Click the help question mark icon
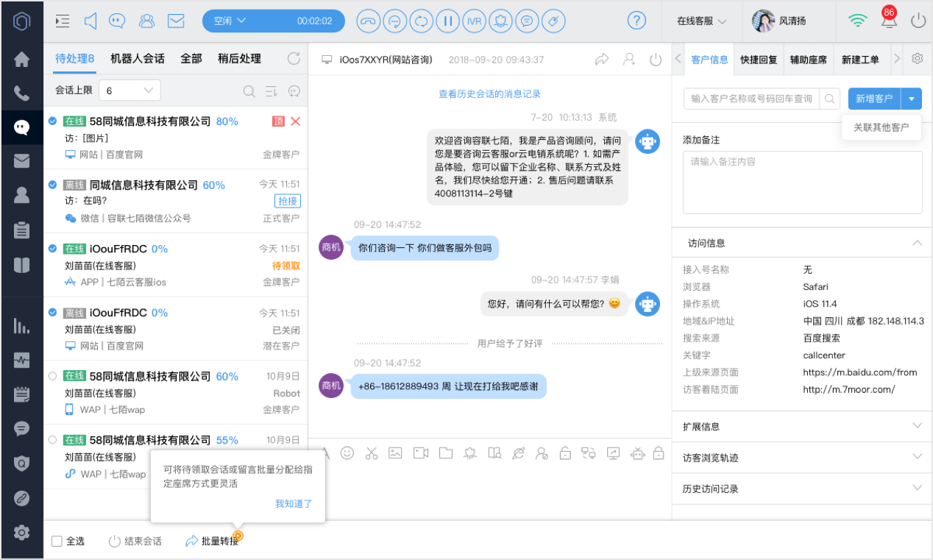Viewport: 933px width, 560px height. coord(636,21)
